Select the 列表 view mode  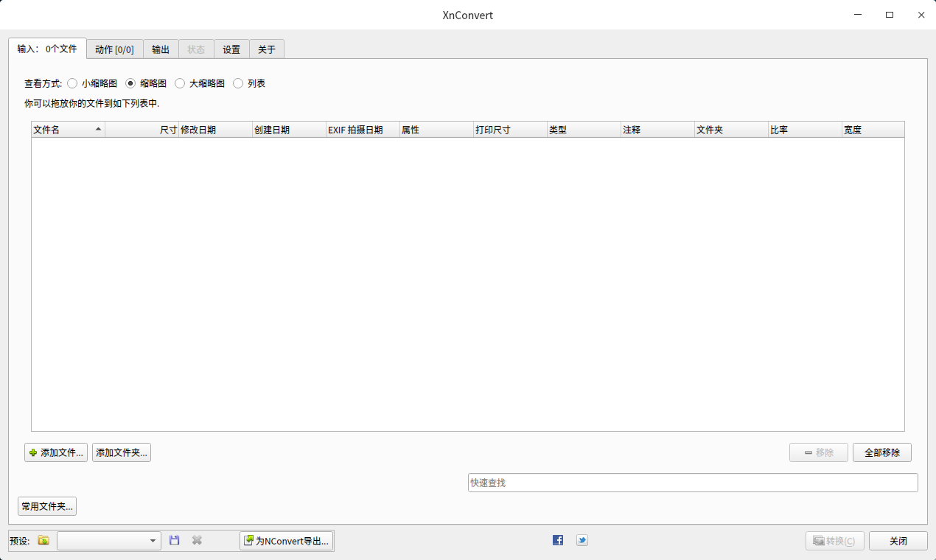[x=238, y=83]
